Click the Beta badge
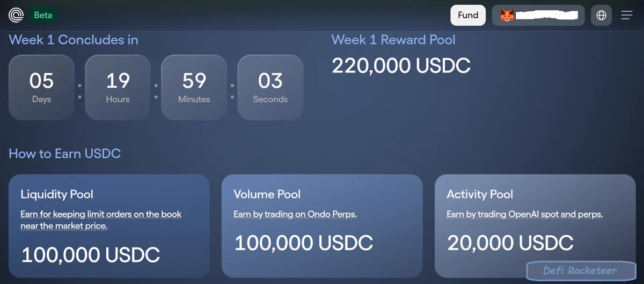 click(43, 15)
